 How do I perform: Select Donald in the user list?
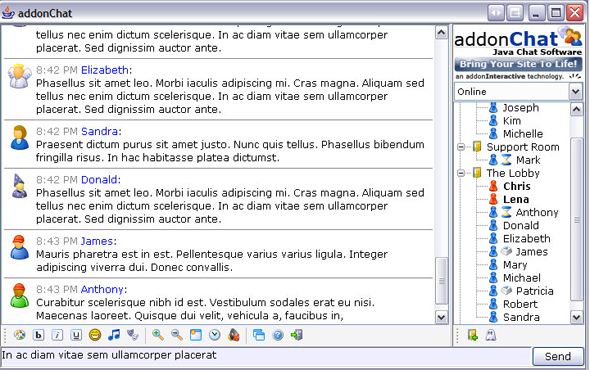521,225
